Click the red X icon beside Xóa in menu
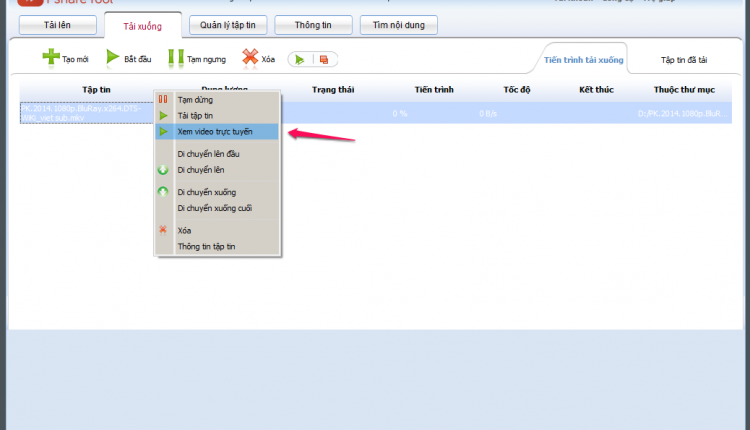750x430 pixels. tap(163, 230)
